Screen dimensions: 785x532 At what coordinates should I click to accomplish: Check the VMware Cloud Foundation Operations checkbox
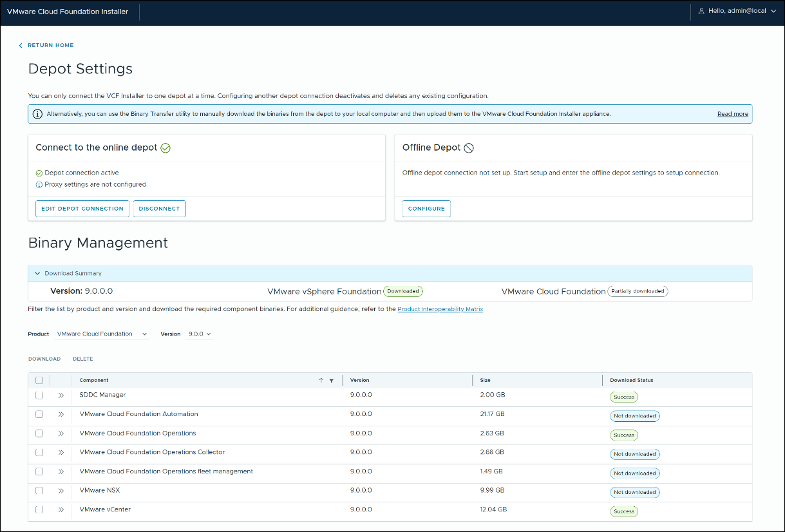(39, 433)
